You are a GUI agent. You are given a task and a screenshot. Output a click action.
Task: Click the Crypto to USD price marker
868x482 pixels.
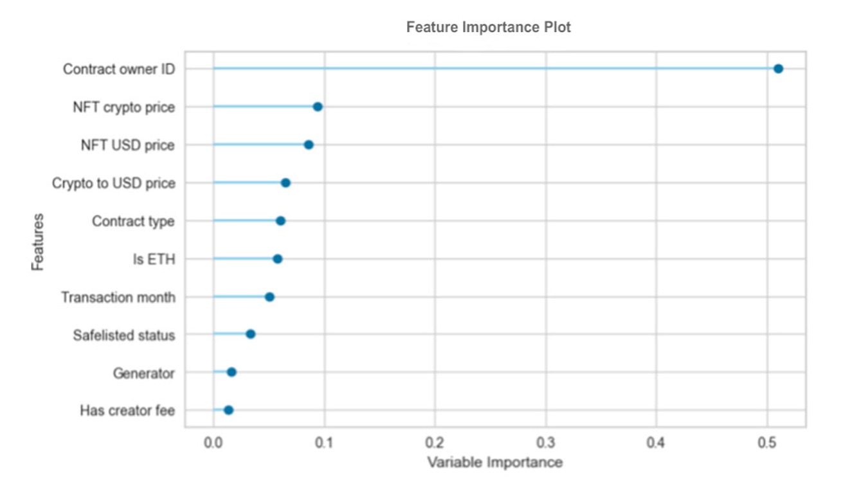tap(285, 183)
